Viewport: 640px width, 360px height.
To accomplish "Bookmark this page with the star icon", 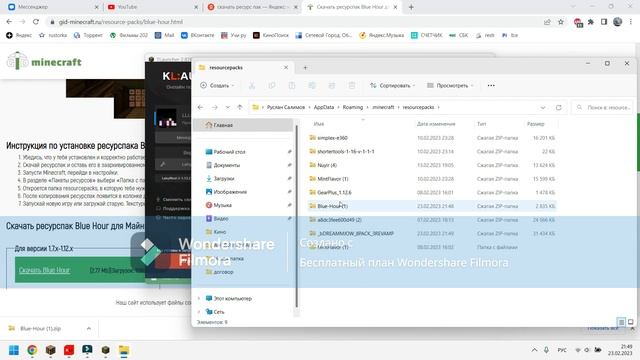I will point(561,22).
